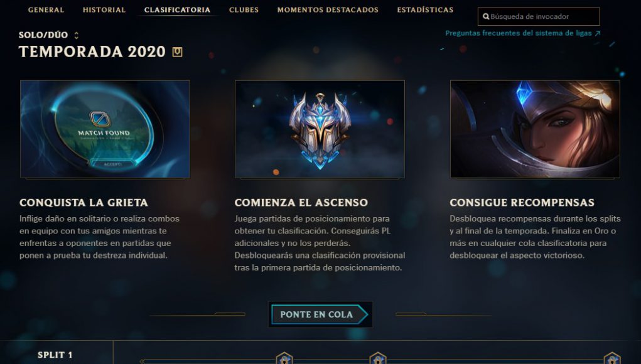Click the Ponte en Cola button
The image size is (641, 364).
point(320,314)
